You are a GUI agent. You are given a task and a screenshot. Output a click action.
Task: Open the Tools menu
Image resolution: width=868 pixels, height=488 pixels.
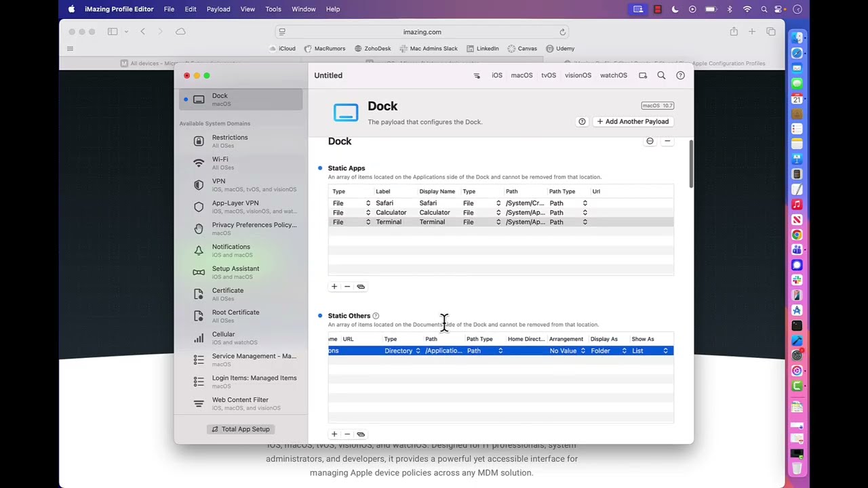point(273,9)
